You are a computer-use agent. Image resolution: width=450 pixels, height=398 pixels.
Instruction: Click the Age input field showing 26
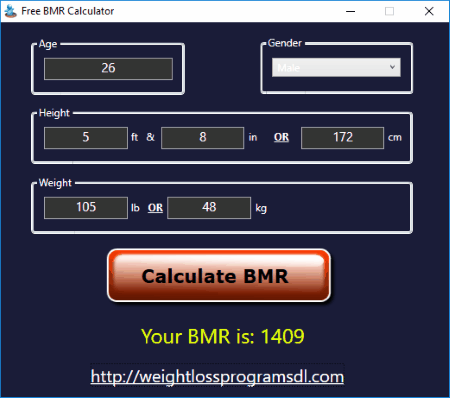[108, 69]
